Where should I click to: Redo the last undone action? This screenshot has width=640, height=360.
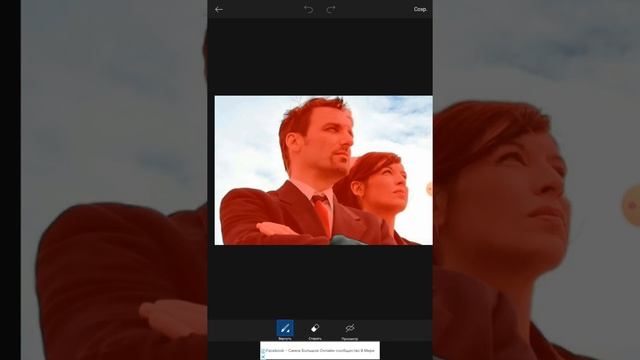point(331,9)
